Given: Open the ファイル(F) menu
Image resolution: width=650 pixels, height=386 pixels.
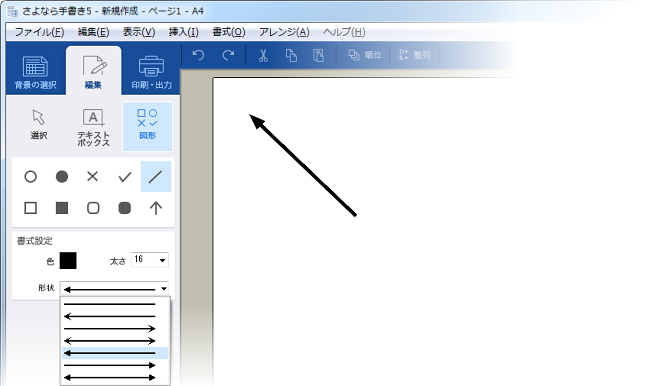Looking at the screenshot, I should tap(39, 32).
